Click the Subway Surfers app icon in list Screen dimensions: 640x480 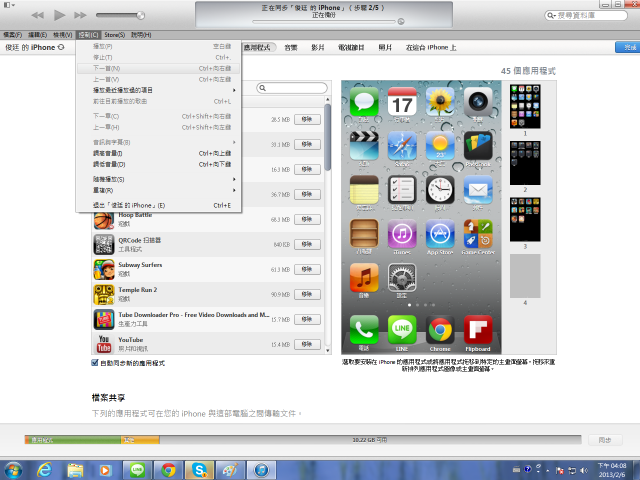click(104, 269)
